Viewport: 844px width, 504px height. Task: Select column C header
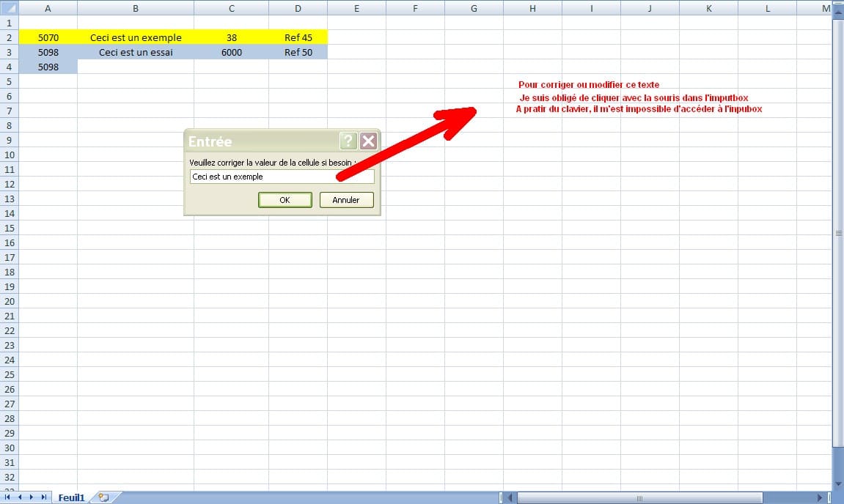[232, 8]
